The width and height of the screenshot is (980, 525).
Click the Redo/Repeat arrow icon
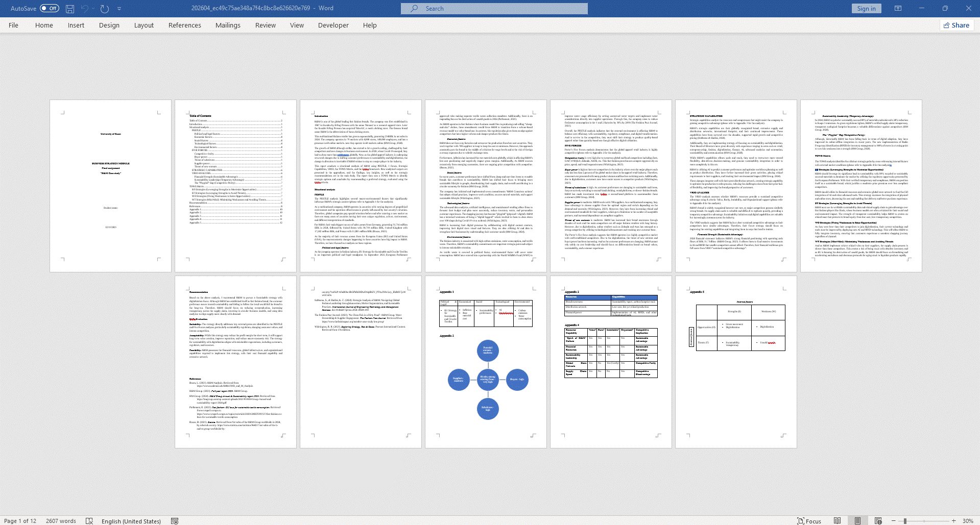105,9
